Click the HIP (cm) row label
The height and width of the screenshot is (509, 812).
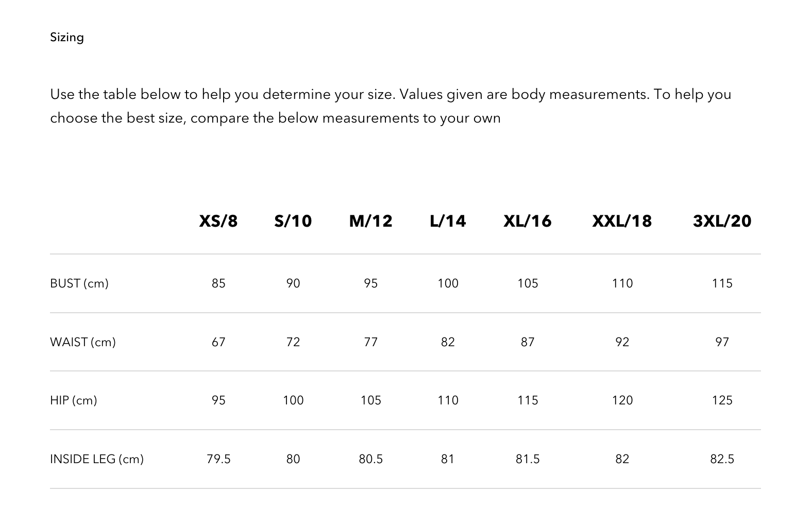click(x=74, y=400)
